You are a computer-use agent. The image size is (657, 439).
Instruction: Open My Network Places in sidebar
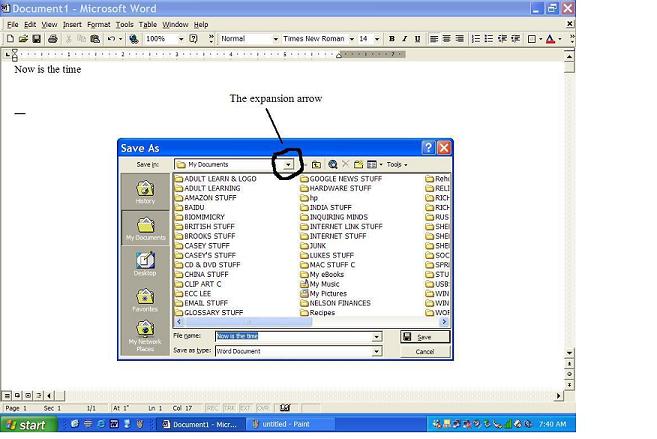145,336
